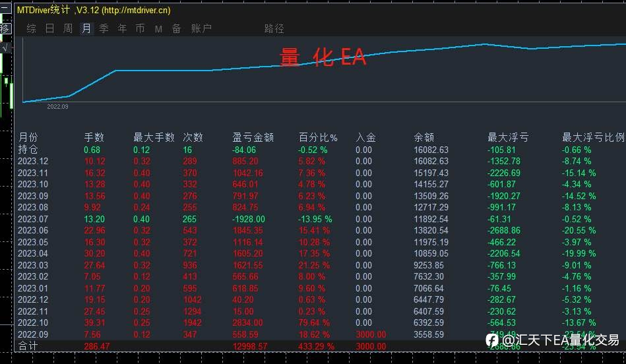Click the 12998.57 total profit value
This screenshot has width=626, height=364.
[250, 346]
